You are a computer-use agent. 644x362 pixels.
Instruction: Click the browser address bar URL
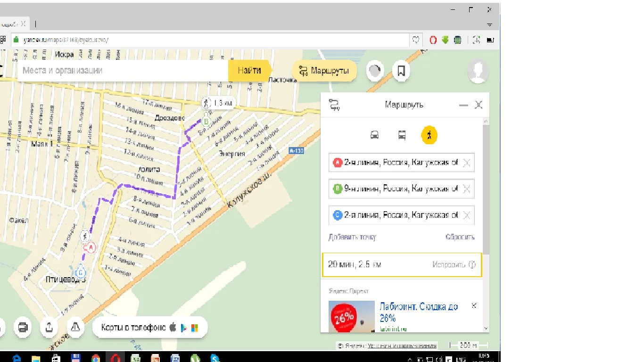tap(66, 40)
